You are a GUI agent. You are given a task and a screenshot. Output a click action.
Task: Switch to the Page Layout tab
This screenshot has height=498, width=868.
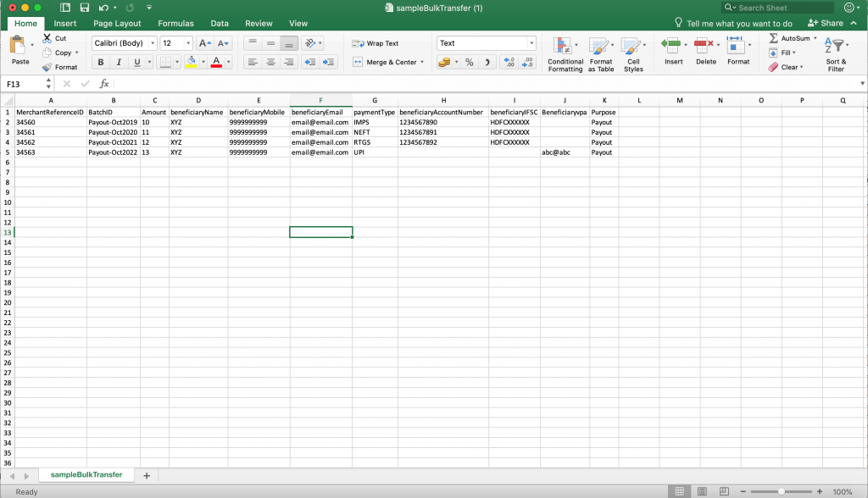point(117,23)
